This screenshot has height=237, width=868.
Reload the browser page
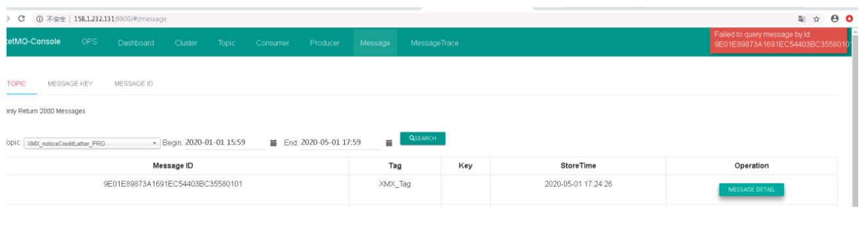point(22,19)
